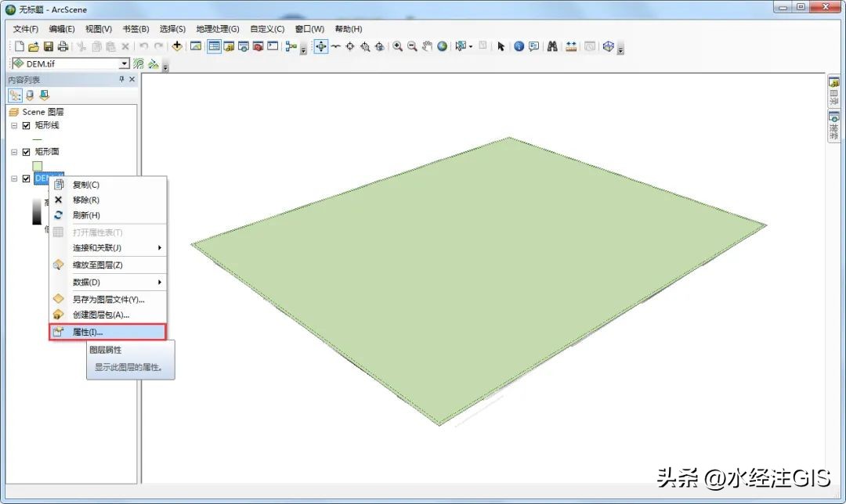Click 移除(R) to remove the layer

point(85,200)
